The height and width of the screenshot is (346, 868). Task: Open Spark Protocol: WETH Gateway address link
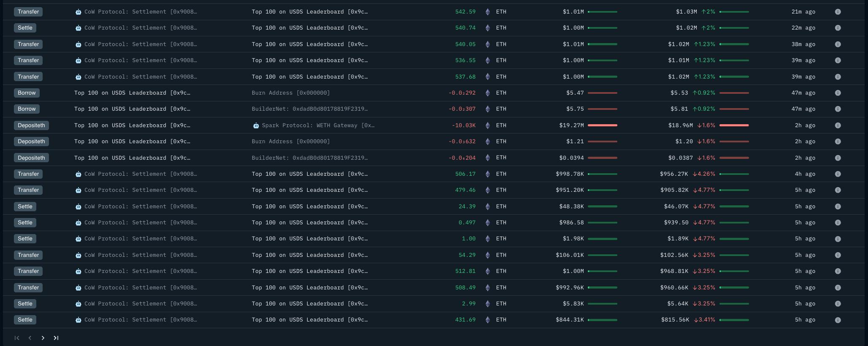318,125
